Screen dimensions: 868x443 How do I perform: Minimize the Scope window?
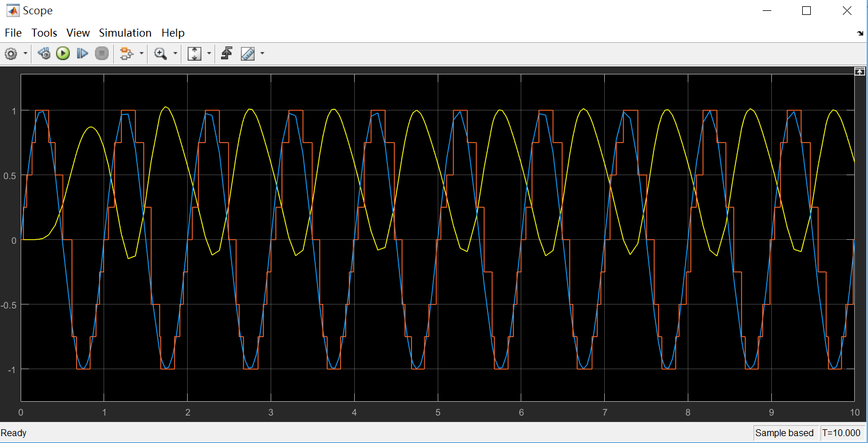pyautogui.click(x=766, y=10)
